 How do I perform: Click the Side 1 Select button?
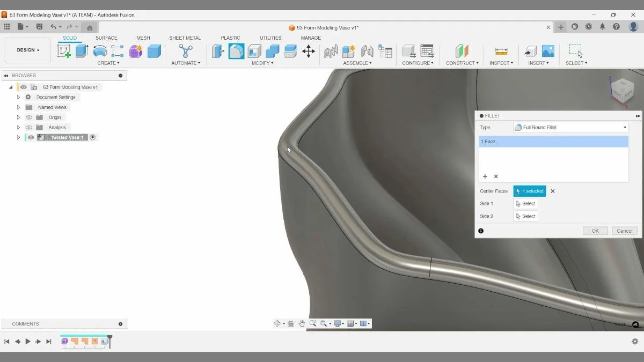click(525, 203)
